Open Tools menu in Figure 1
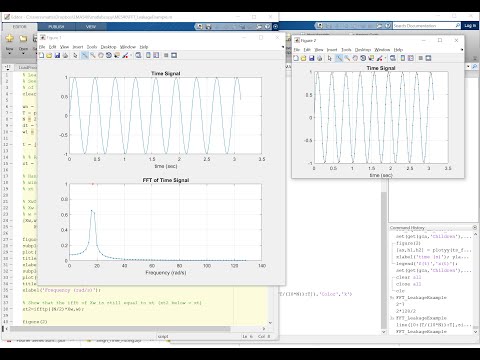 click(x=92, y=47)
